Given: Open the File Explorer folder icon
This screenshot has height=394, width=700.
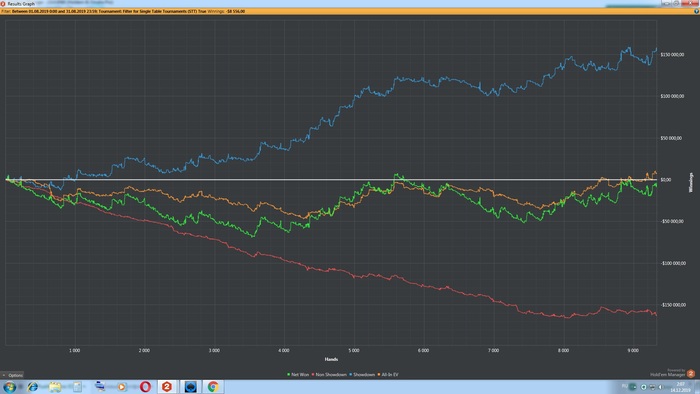Looking at the screenshot, I should pos(55,386).
